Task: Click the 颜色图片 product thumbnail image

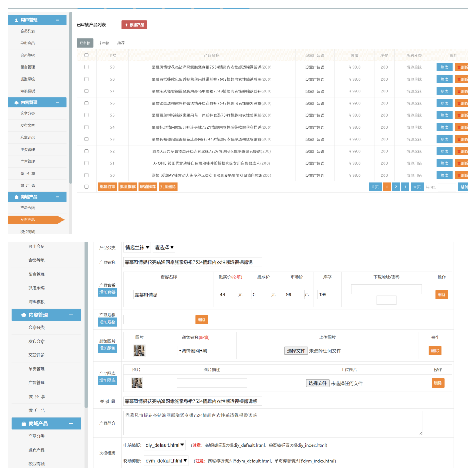Action: [139, 351]
